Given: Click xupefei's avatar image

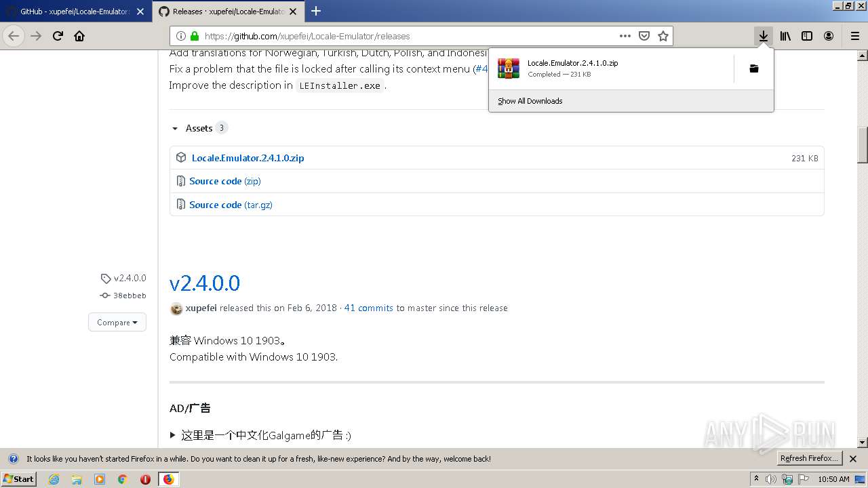Looking at the screenshot, I should point(176,308).
